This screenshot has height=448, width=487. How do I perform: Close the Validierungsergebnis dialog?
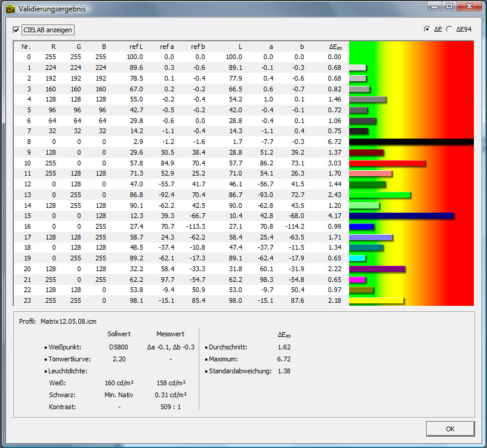[470, 7]
